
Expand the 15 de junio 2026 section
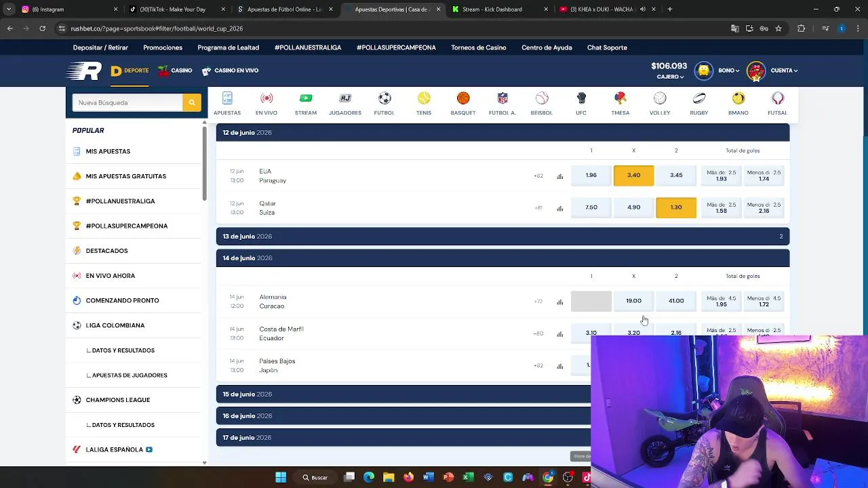(x=403, y=394)
